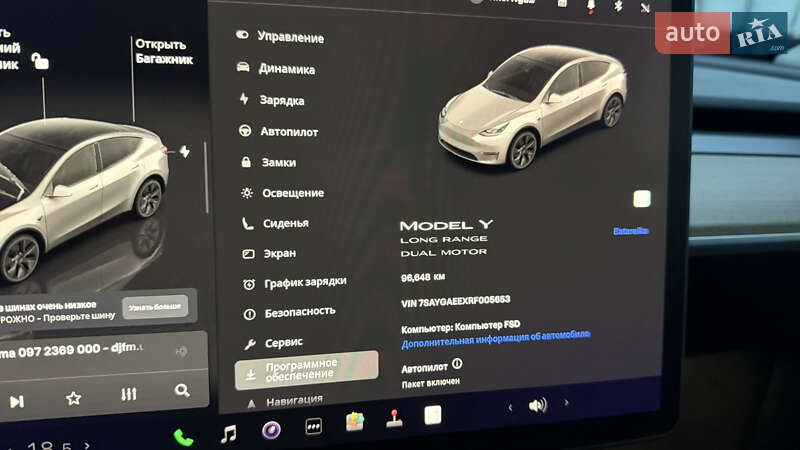Open the purple camera app icon
The image size is (800, 450).
[271, 430]
